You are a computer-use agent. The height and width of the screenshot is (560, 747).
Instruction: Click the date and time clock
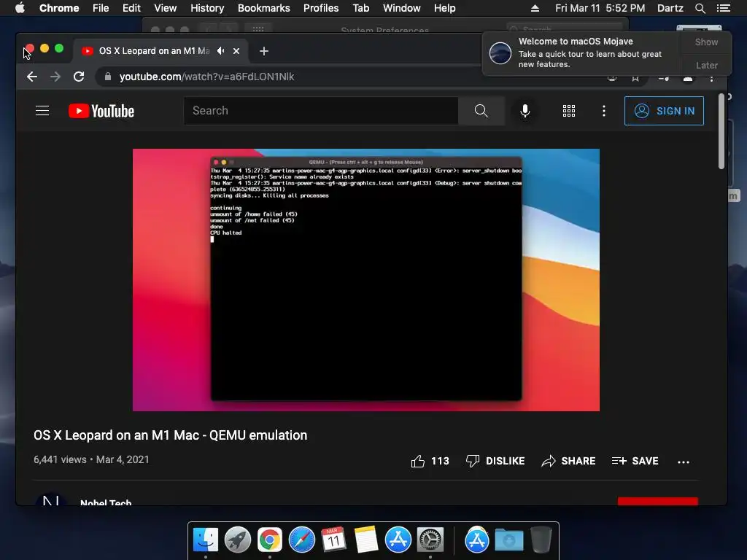tap(600, 8)
